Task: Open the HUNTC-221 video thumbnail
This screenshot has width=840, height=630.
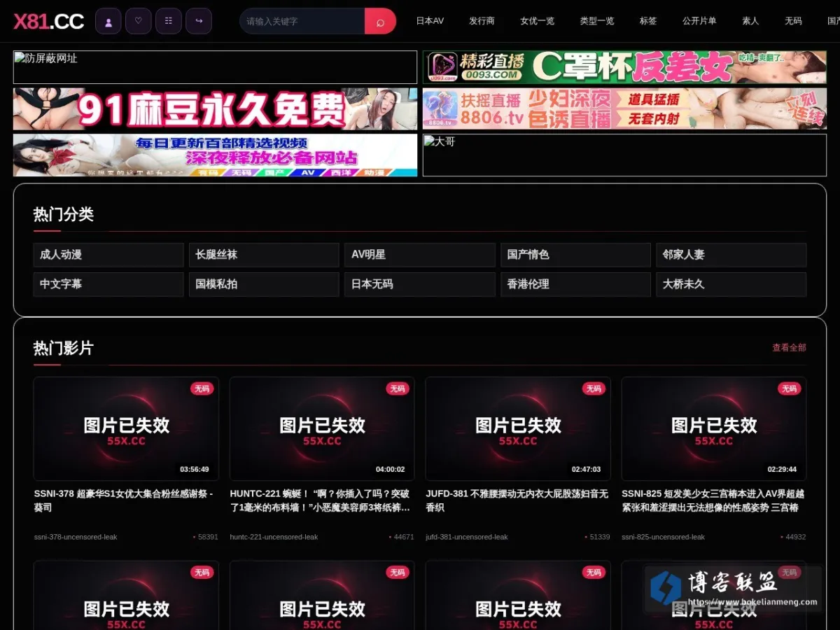Action: [x=322, y=428]
